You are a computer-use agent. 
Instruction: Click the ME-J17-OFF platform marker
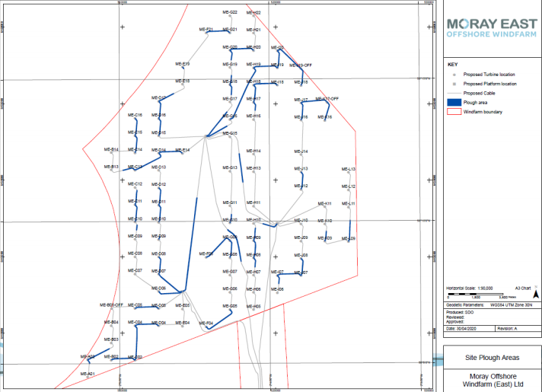[326, 102]
